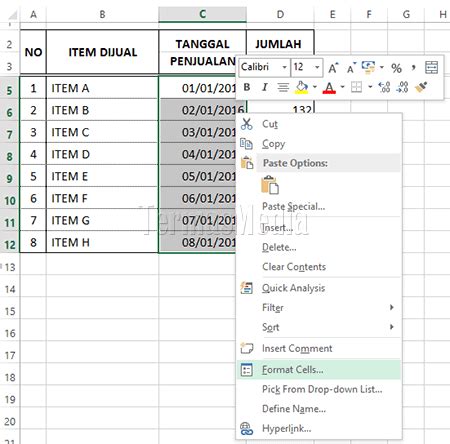Screen dimensions: 450x444
Task: Open the Calibri font name dropdown
Action: 284,67
